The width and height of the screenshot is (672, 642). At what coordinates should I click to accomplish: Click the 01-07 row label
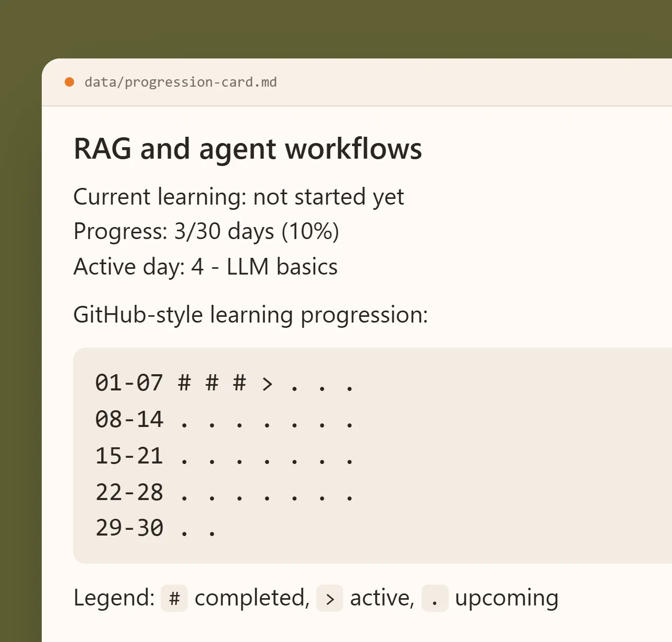[x=129, y=383]
